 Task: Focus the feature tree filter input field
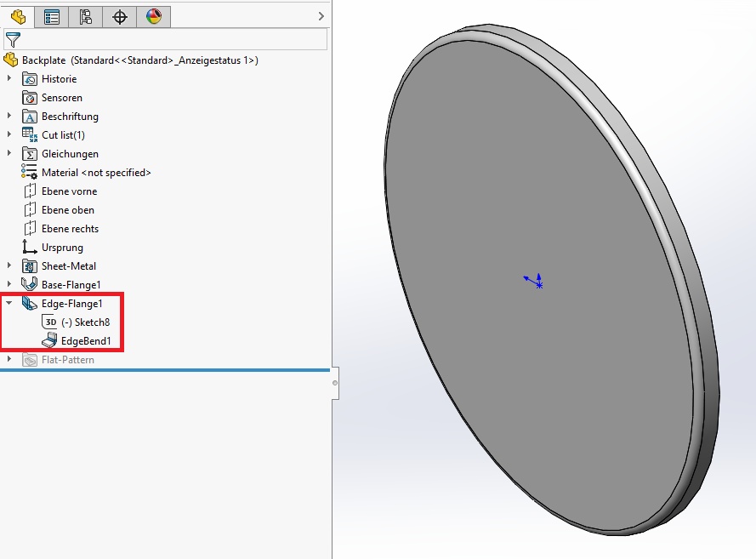coord(165,39)
